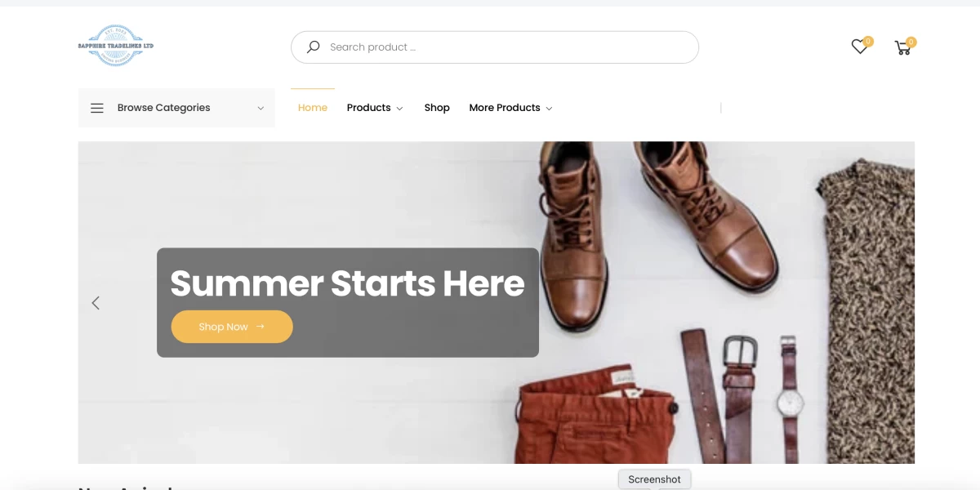Click the Summer Starts Here heading
The width and height of the screenshot is (980, 490).
point(347,283)
